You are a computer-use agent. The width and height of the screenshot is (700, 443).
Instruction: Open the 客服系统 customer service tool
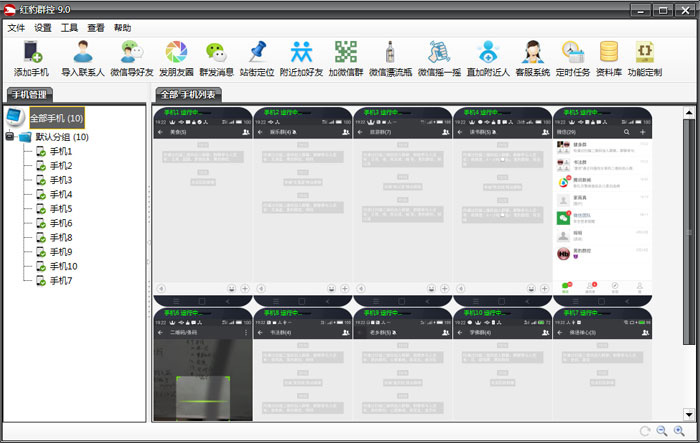533,58
